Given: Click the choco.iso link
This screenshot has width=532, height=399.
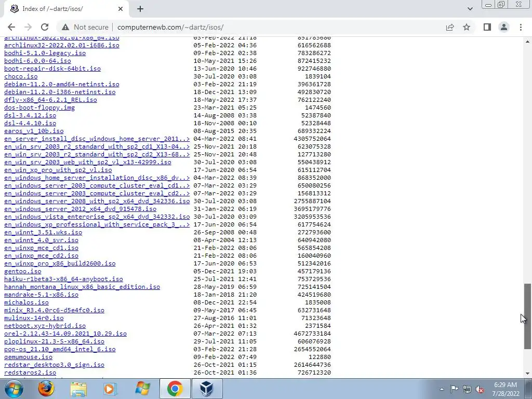Looking at the screenshot, I should tap(21, 76).
